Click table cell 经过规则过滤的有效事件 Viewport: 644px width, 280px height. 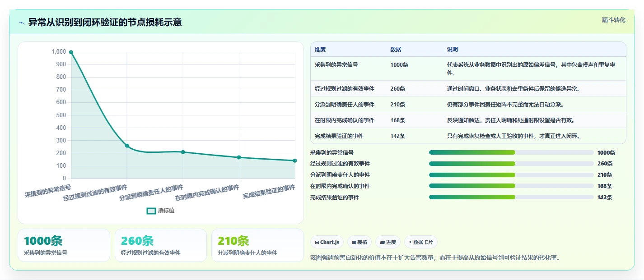(x=345, y=89)
